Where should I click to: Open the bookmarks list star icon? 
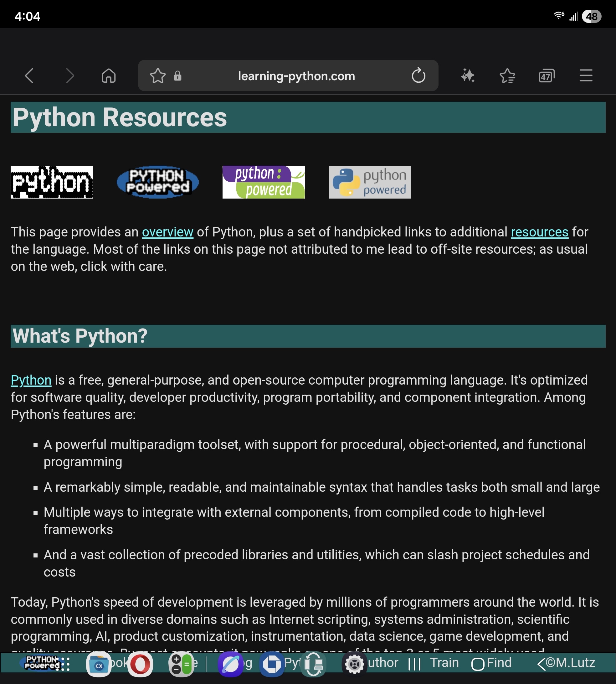(507, 75)
